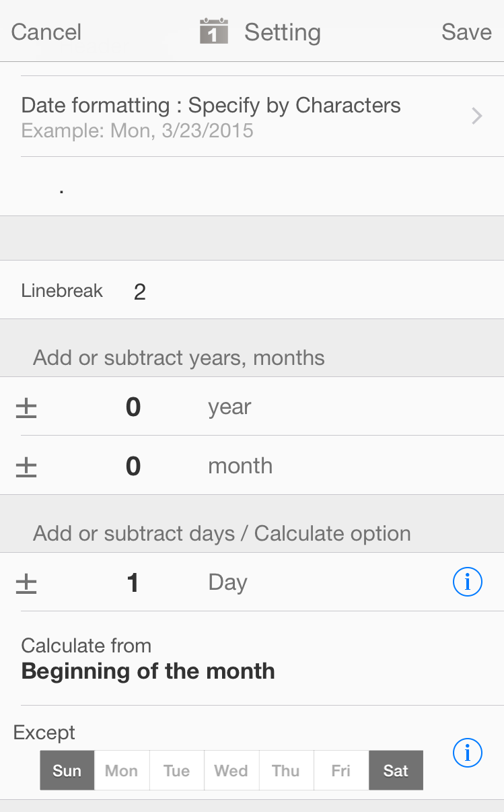Screen dimensions: 504x812
Task: Cancel the Setting changes
Action: point(46,32)
